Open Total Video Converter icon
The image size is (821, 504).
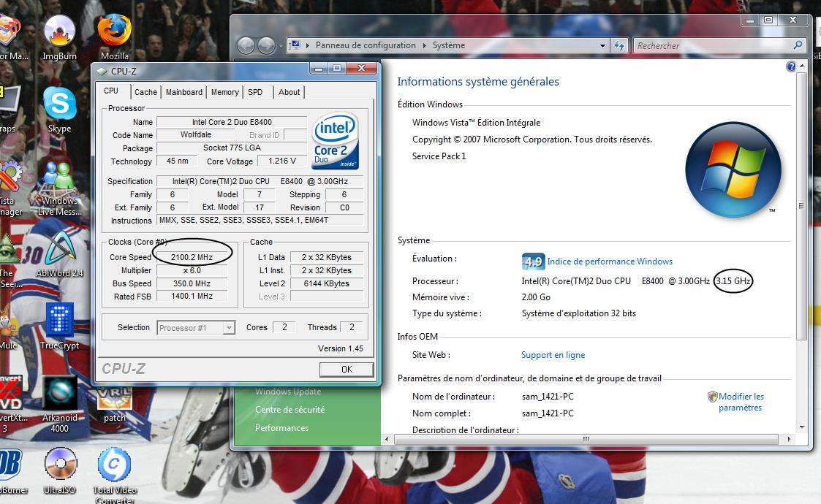(x=115, y=465)
